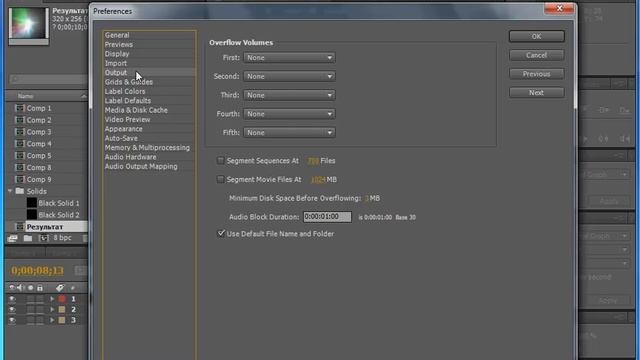This screenshot has width=640, height=360.
Task: Select the General preferences category
Action: [117, 35]
